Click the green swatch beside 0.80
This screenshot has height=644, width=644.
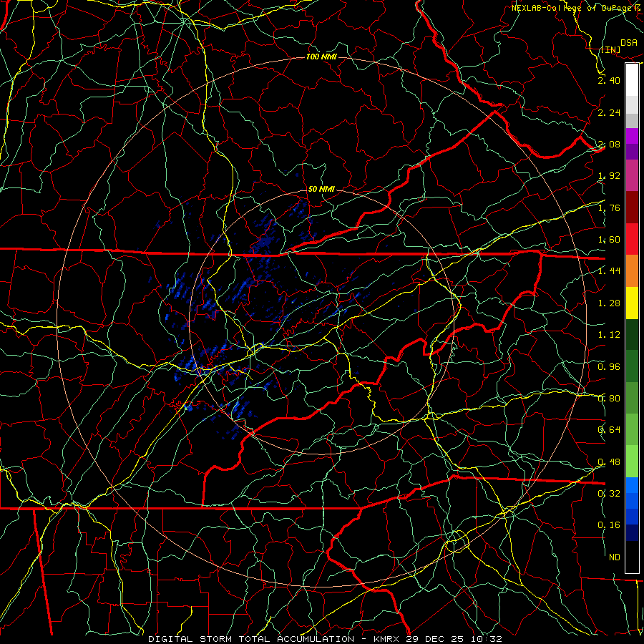point(632,398)
